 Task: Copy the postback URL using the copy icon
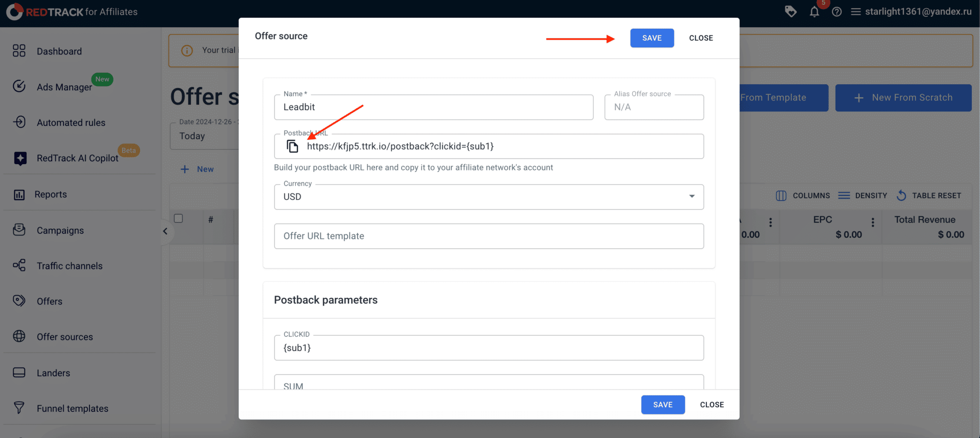tap(292, 146)
